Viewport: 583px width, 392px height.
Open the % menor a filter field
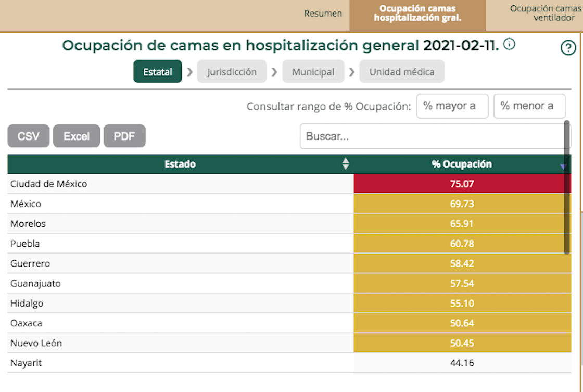click(529, 106)
